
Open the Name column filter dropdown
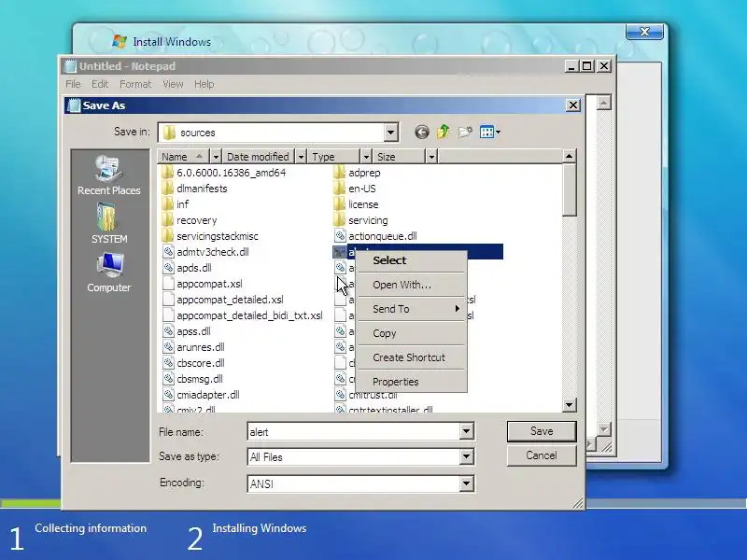[216, 156]
